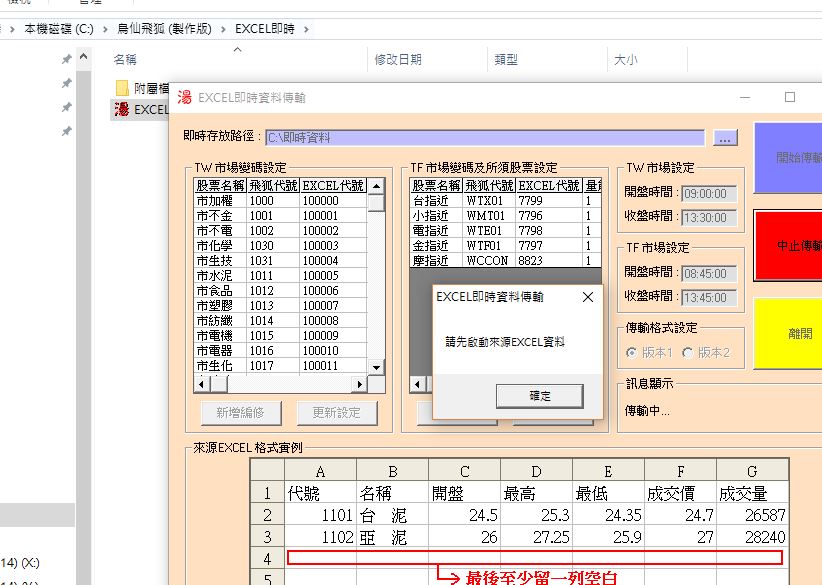Open dropdown chevron after 本機磁碟 (C:)
The height and width of the screenshot is (585, 822).
pyautogui.click(x=105, y=29)
